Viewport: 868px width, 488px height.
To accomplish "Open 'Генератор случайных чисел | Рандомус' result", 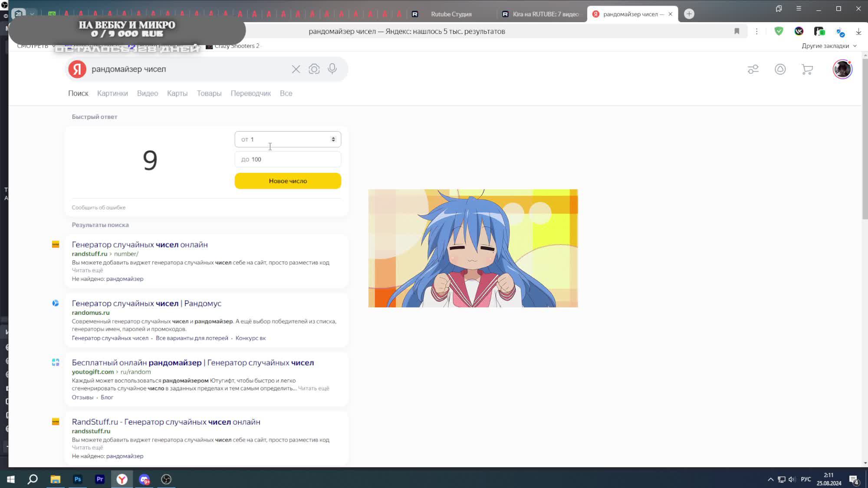I will [146, 303].
